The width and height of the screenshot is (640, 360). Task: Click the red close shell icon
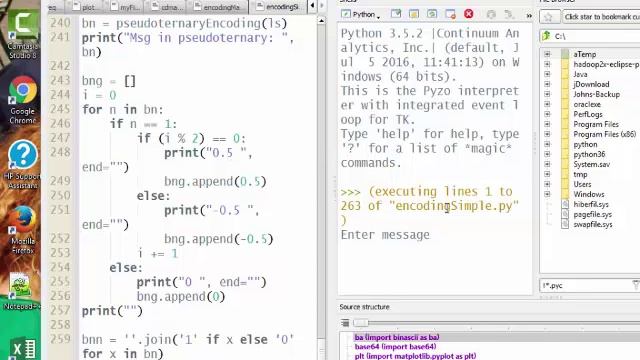pyautogui.click(x=469, y=14)
